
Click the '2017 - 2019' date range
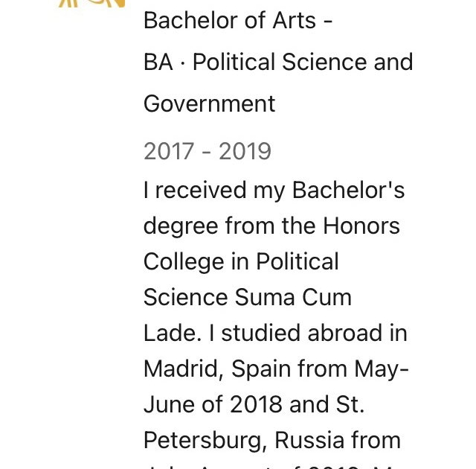(208, 151)
